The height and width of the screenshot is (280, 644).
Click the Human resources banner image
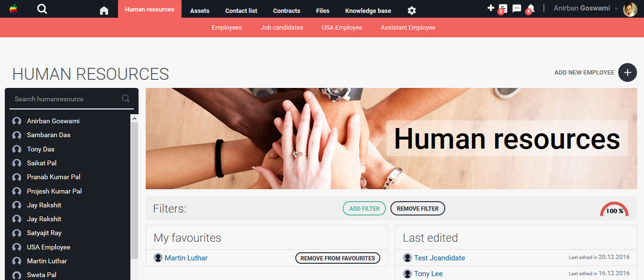click(x=391, y=139)
